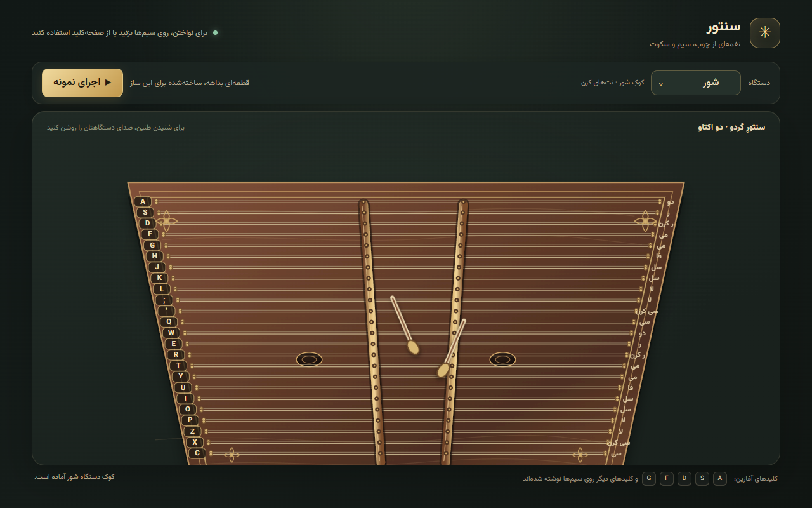The width and height of the screenshot is (812, 508).
Task: Play the string key labeled Q
Action: (168, 322)
